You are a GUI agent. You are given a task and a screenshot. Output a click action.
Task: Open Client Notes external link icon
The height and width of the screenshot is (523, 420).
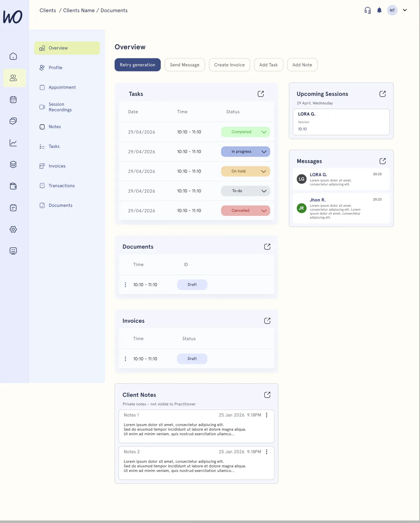pyautogui.click(x=267, y=395)
